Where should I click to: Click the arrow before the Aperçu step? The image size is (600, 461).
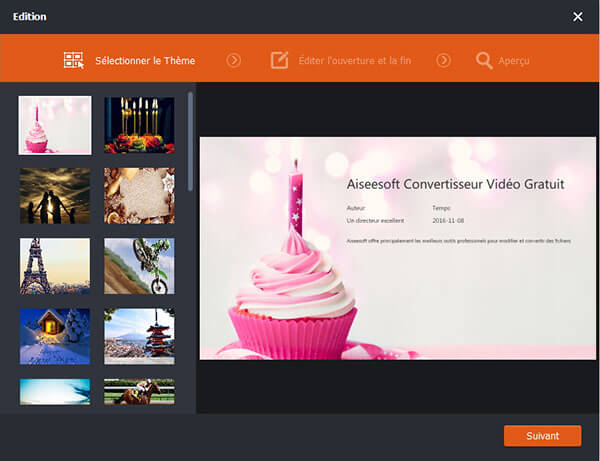(x=443, y=61)
